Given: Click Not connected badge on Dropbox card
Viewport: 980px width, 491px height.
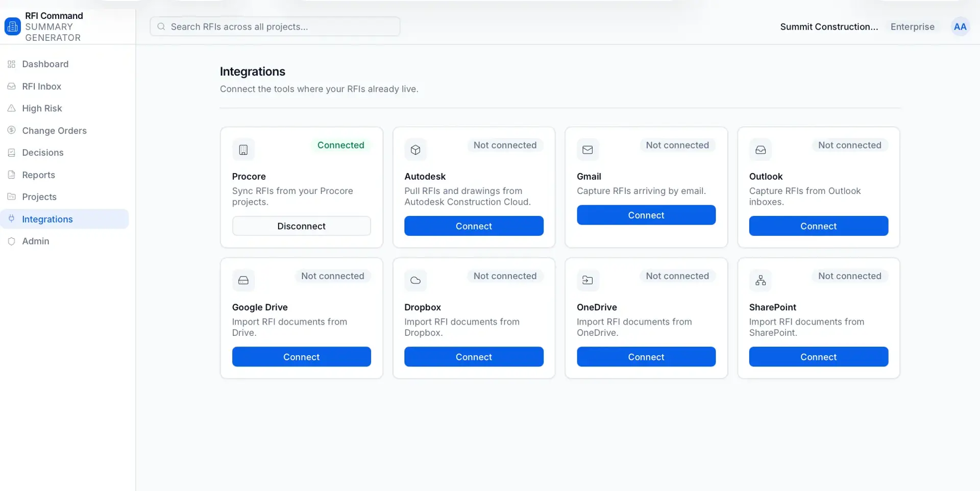Looking at the screenshot, I should click(505, 276).
